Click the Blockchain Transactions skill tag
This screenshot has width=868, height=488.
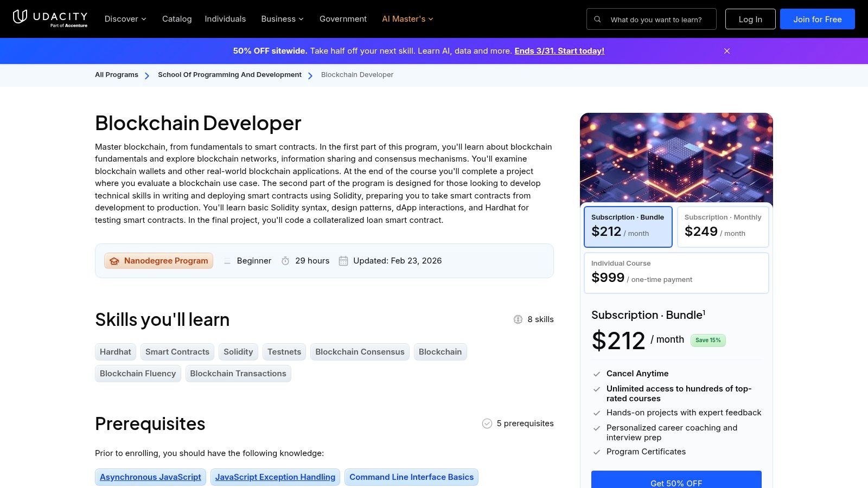click(x=238, y=374)
